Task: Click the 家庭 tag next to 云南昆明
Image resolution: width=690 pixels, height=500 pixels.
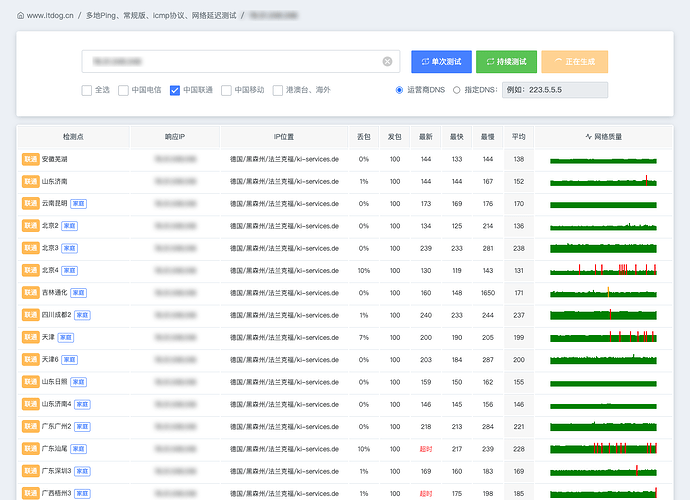Action: click(x=78, y=204)
